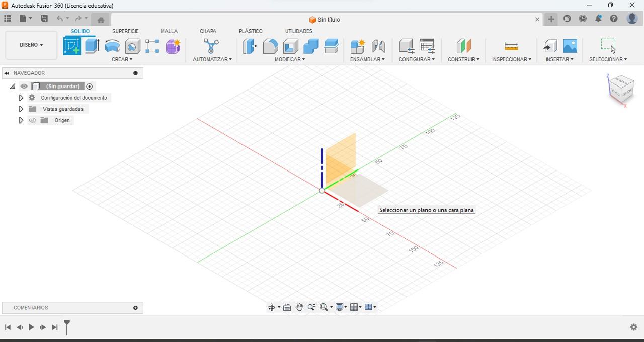Click the Configure Model icon
Screen dimensions: 644x342
click(x=406, y=46)
